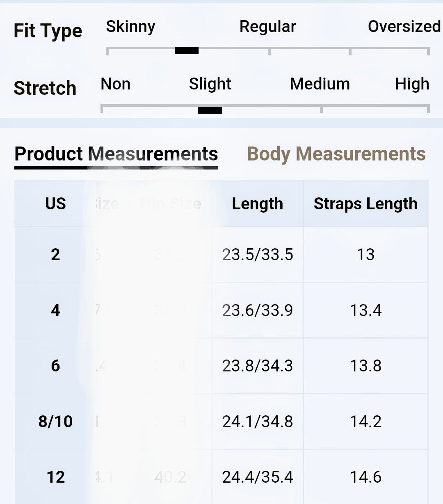Select the US size 4 row

(55, 310)
